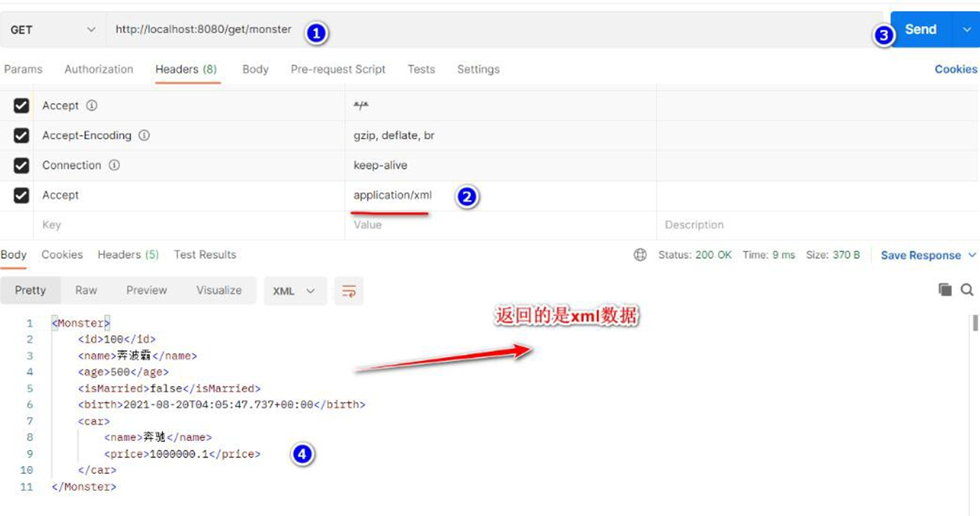
Task: Open the Raw response view tab
Action: (86, 290)
